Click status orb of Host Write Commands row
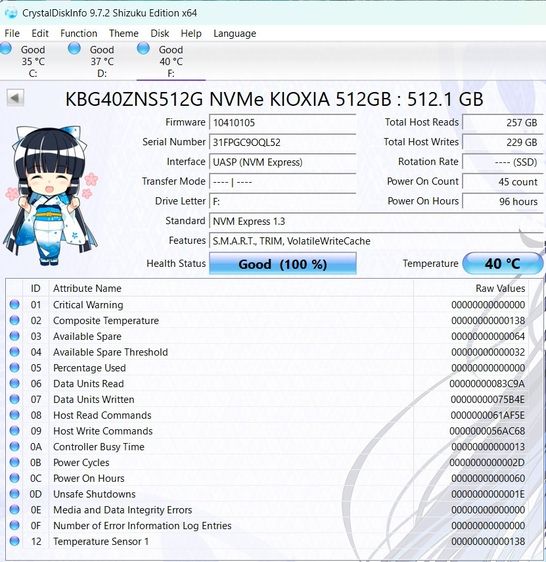The image size is (546, 562). (x=14, y=430)
